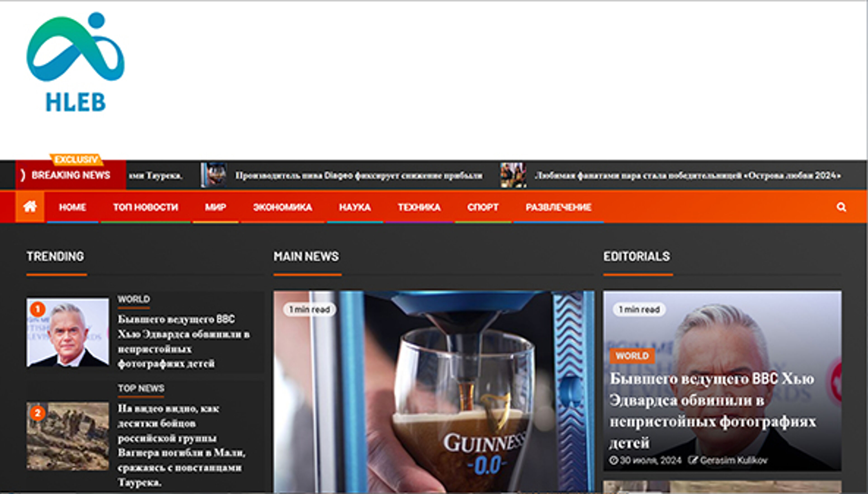Click the WORLD tag on editorial card
The height and width of the screenshot is (494, 868).
point(632,355)
